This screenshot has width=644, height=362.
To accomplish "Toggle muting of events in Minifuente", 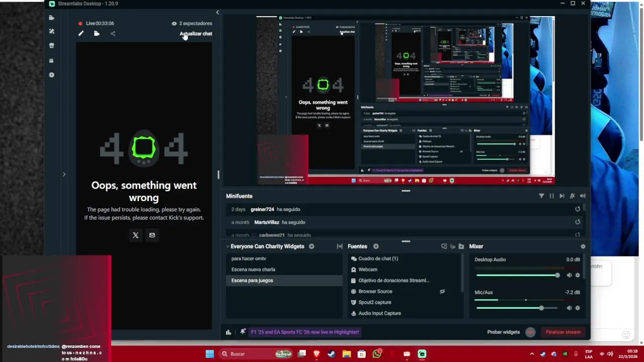I will (572, 196).
